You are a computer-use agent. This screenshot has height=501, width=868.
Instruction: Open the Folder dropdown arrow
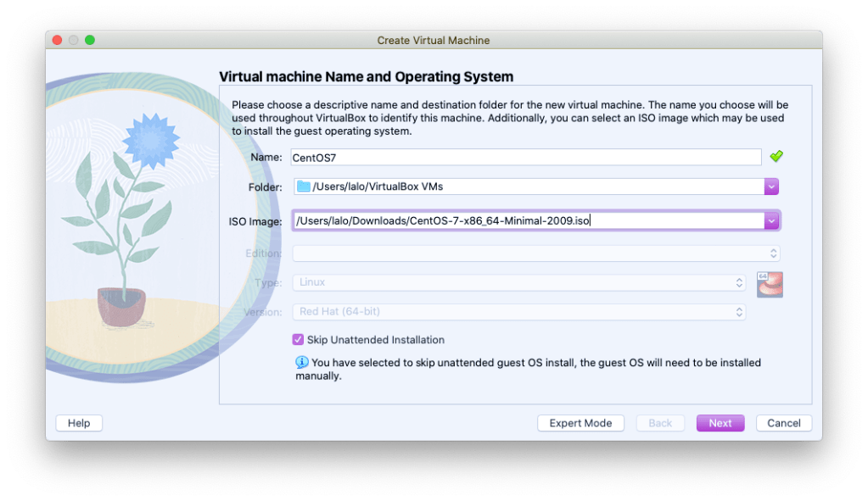[771, 186]
